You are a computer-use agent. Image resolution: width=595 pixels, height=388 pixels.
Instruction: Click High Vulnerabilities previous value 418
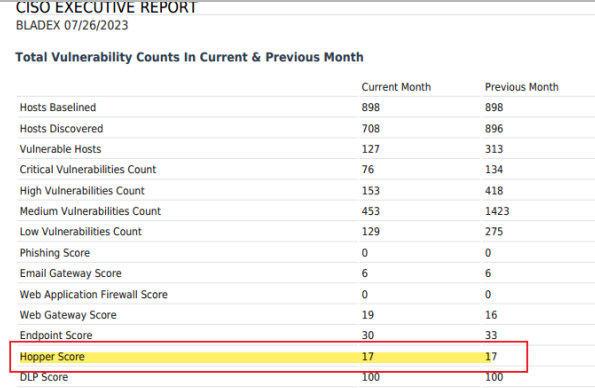point(494,191)
